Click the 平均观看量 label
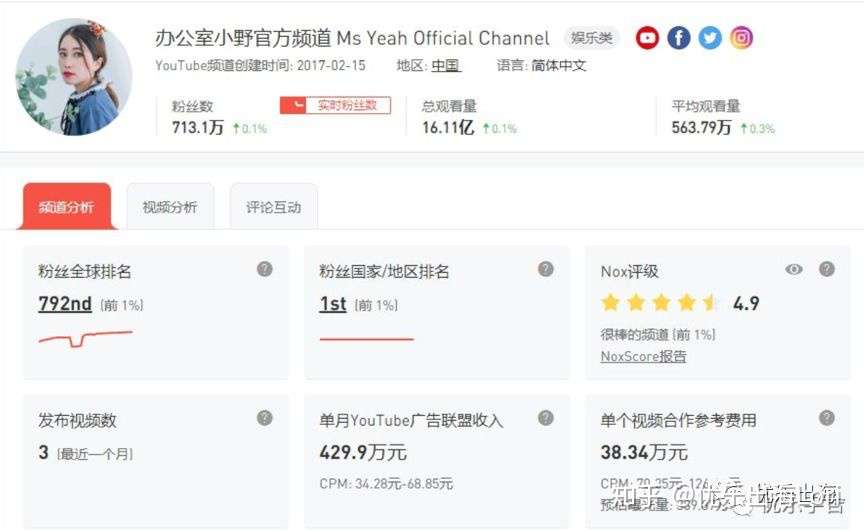864x531 pixels. (x=706, y=106)
